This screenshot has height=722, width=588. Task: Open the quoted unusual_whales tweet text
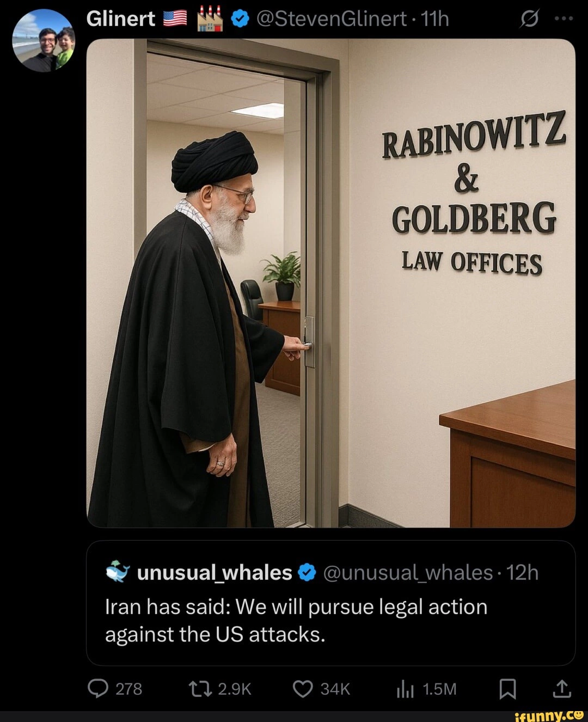point(296,620)
